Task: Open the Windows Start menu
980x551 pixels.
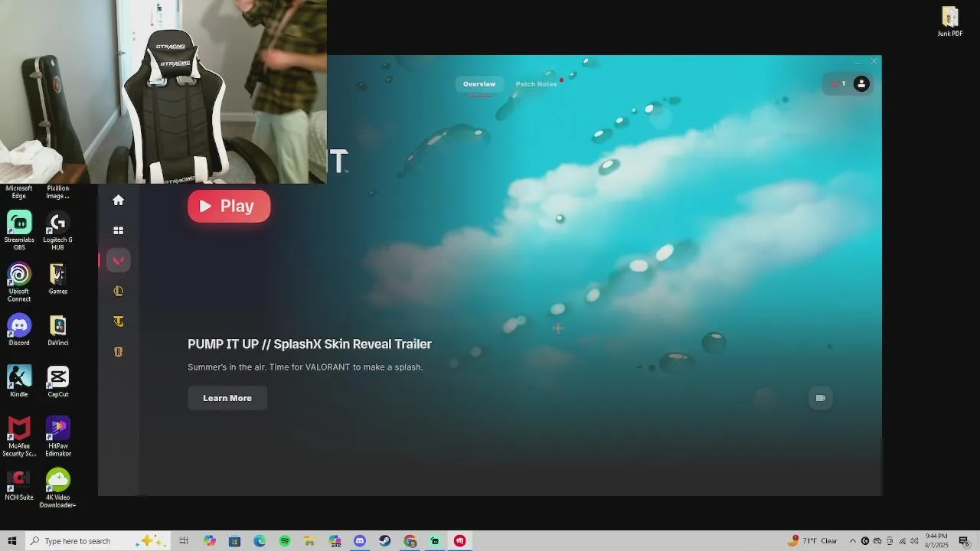Action: point(12,541)
